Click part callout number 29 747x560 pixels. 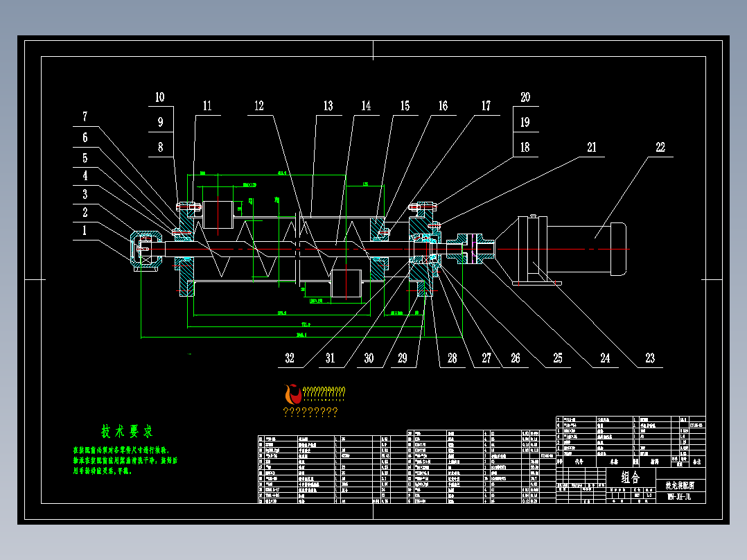[x=403, y=358]
